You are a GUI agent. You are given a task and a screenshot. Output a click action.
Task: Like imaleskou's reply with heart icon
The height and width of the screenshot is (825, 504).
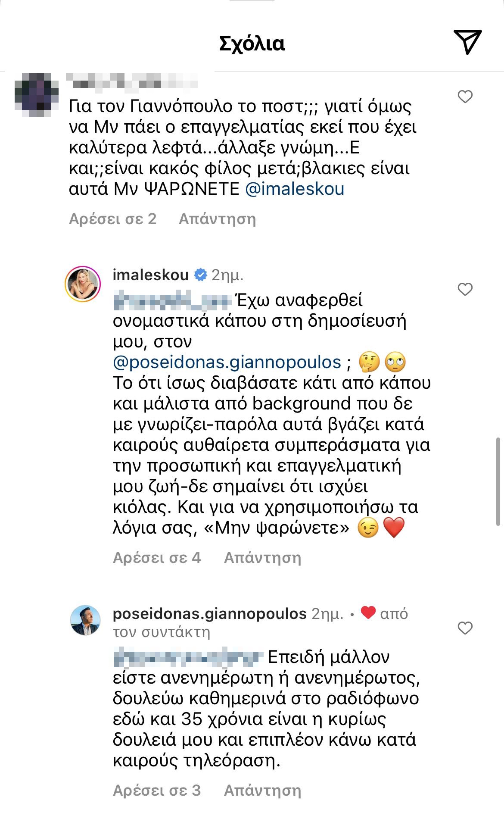[465, 289]
